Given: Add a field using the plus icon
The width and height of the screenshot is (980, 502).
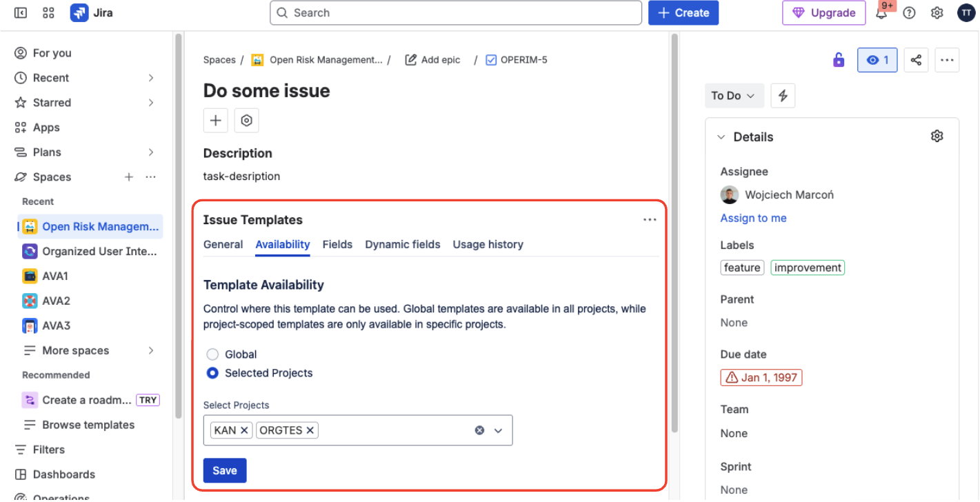Looking at the screenshot, I should (x=215, y=120).
